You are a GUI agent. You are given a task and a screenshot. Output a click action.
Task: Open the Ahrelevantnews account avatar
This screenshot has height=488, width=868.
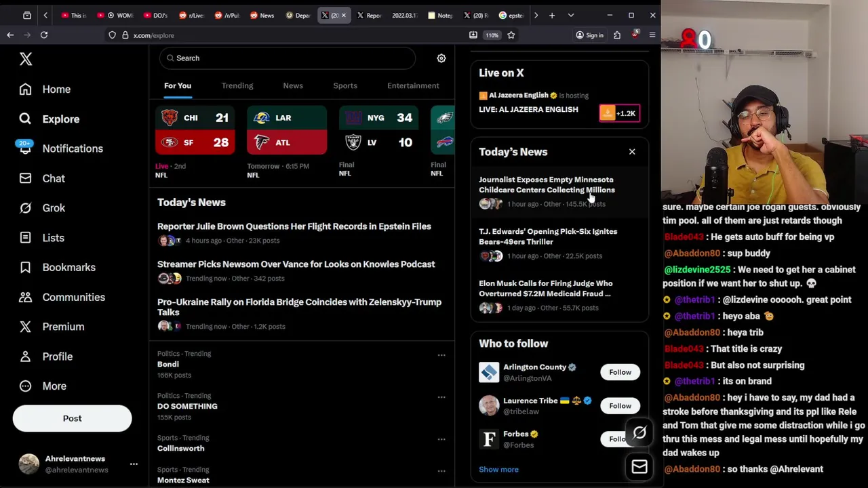pyautogui.click(x=29, y=464)
